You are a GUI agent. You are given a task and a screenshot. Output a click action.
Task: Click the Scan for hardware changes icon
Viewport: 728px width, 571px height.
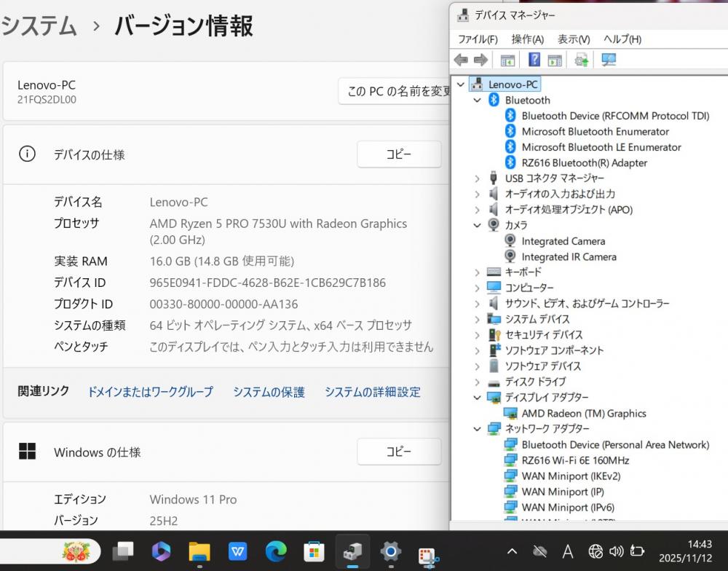click(609, 60)
